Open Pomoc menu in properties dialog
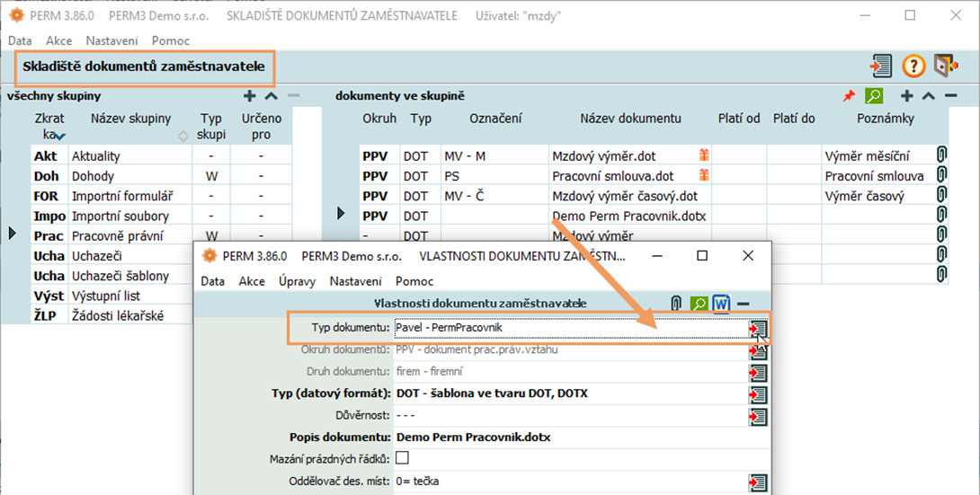Screen dimensions: 980x495 click(414, 281)
